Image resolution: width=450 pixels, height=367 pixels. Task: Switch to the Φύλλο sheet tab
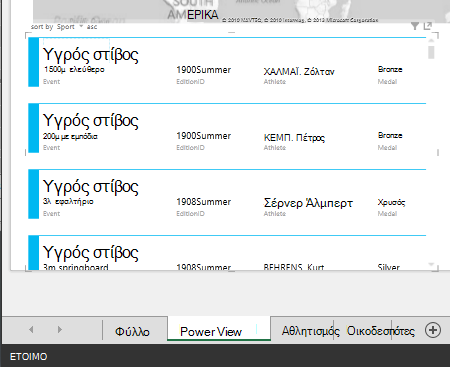[x=132, y=331]
